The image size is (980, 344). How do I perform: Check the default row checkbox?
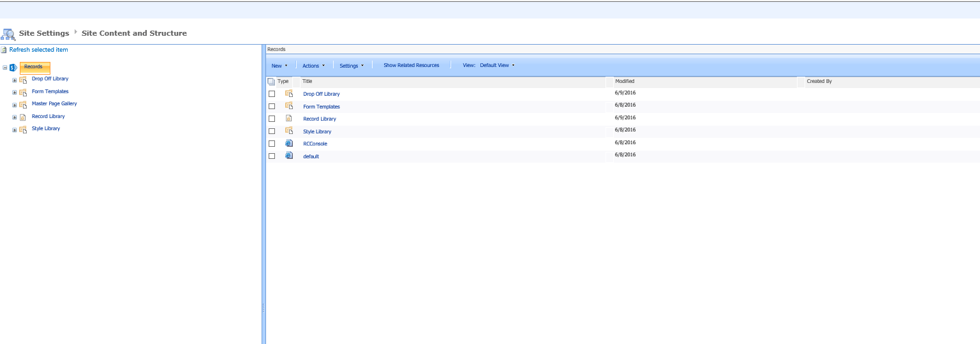coord(272,156)
